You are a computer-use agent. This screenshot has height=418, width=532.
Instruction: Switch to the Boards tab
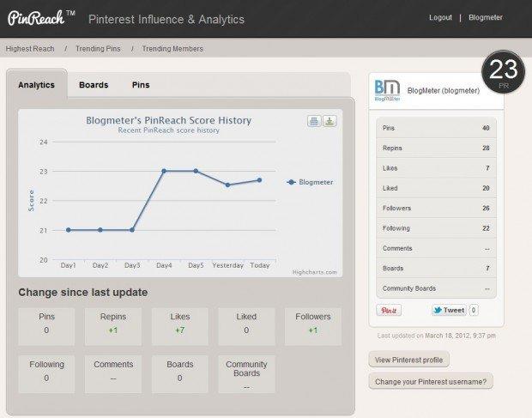(94, 85)
